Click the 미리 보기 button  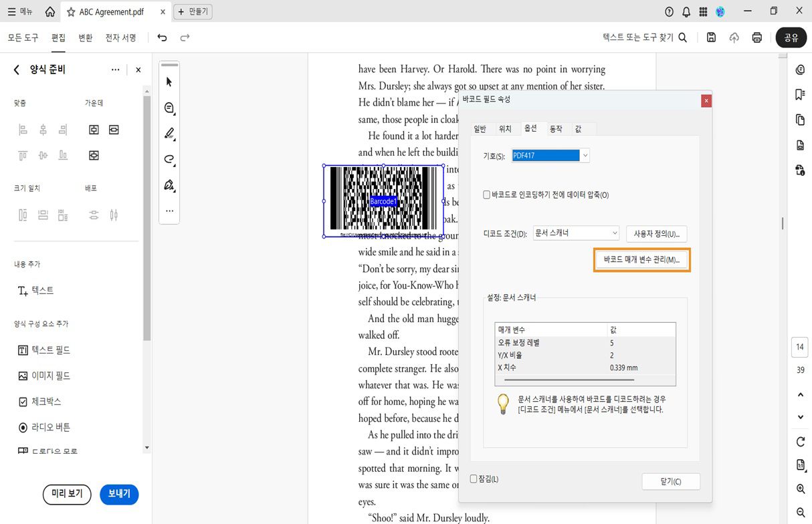coord(67,494)
